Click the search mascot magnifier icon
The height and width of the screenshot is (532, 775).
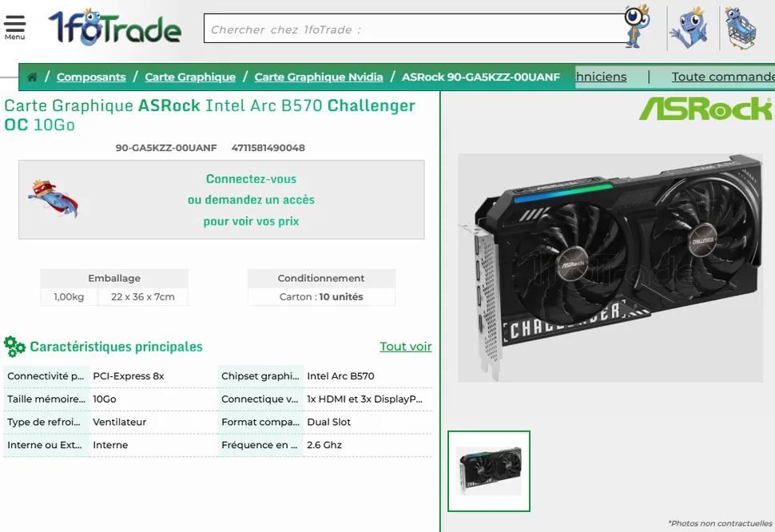click(x=637, y=26)
